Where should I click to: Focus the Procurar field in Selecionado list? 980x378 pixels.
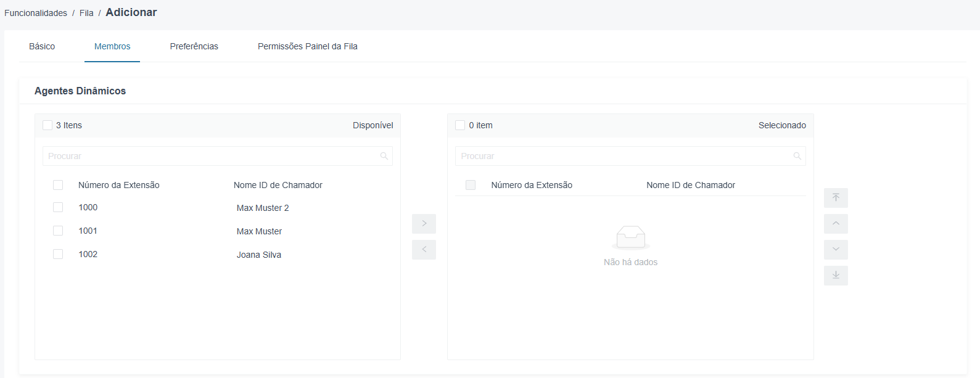click(x=630, y=156)
